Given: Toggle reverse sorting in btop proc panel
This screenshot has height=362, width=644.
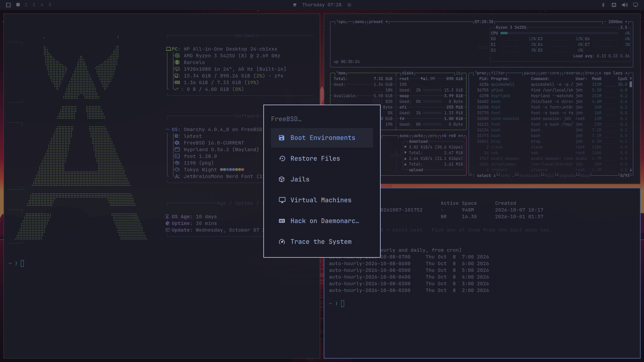Looking at the screenshot, I should click(572, 73).
